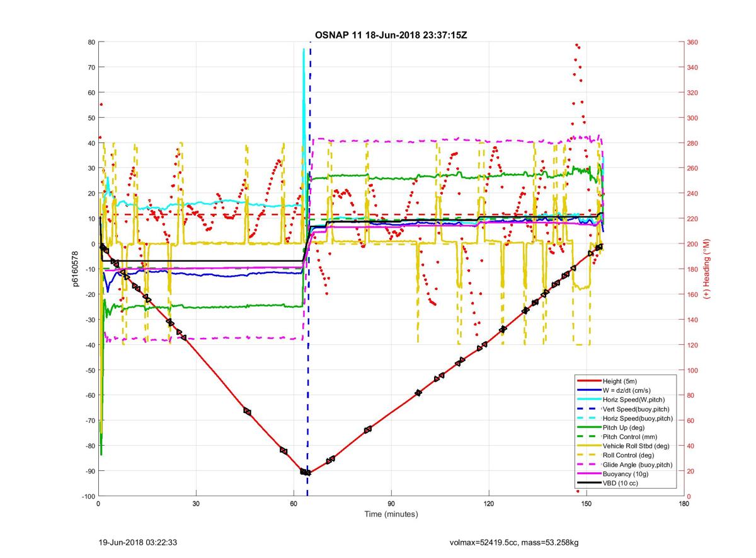The width and height of the screenshot is (756, 558).
Task: Click the 300 tick on the heading axis
Action: click(x=693, y=118)
